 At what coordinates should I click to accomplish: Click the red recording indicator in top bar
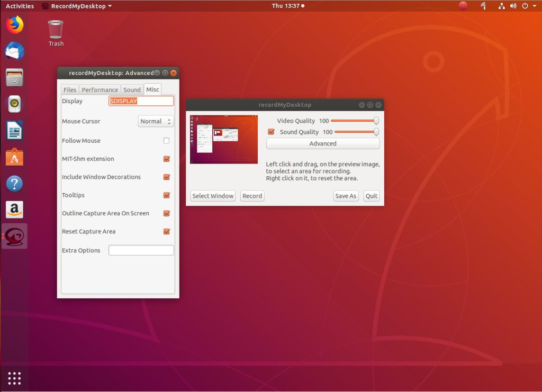click(x=463, y=6)
